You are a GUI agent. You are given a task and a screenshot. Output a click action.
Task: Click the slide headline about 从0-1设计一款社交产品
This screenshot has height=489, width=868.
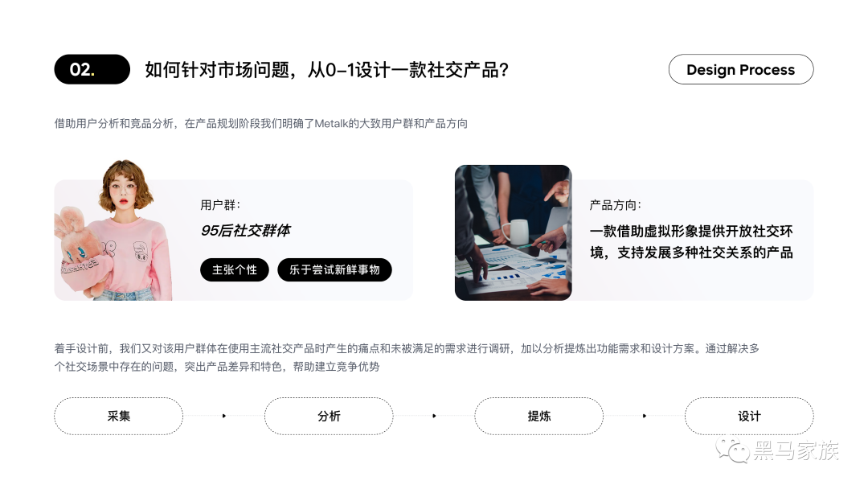tap(326, 70)
